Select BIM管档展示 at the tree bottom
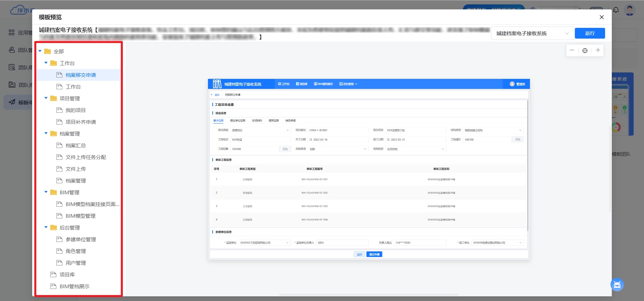 click(x=74, y=287)
